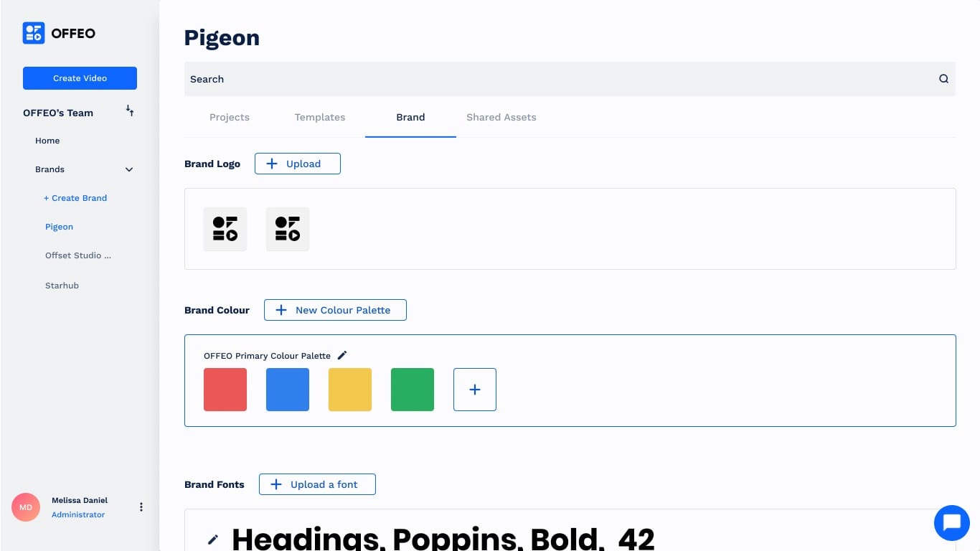This screenshot has height=551, width=980.
Task: Open the chat support bubble
Action: click(x=952, y=523)
